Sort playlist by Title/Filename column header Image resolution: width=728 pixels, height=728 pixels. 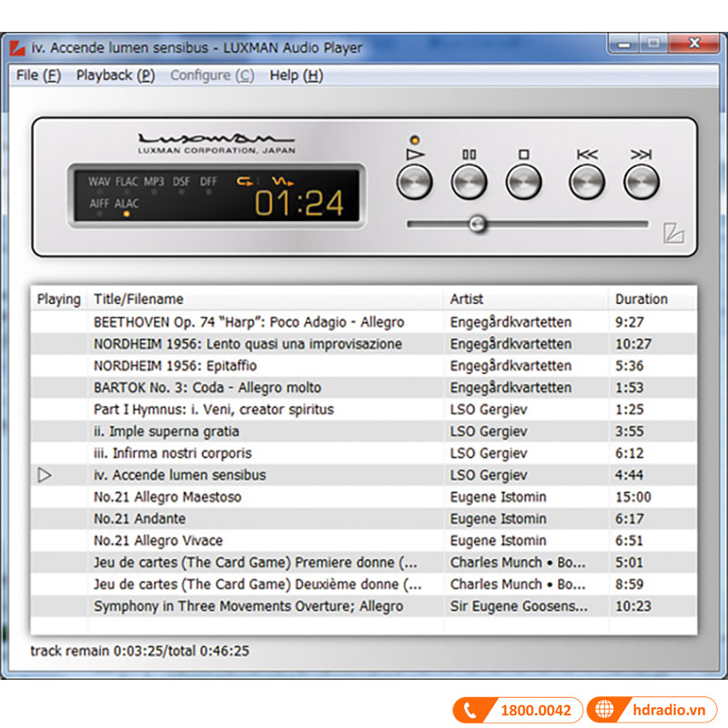point(138,299)
